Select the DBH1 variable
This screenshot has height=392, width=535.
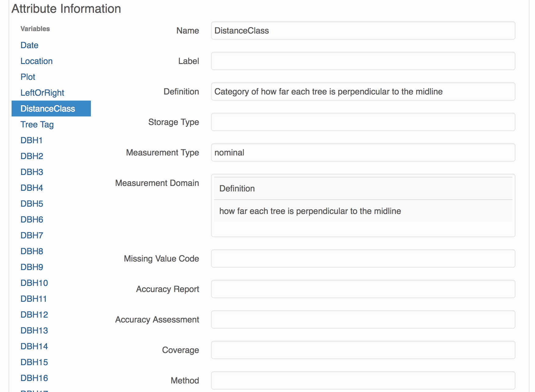[31, 140]
